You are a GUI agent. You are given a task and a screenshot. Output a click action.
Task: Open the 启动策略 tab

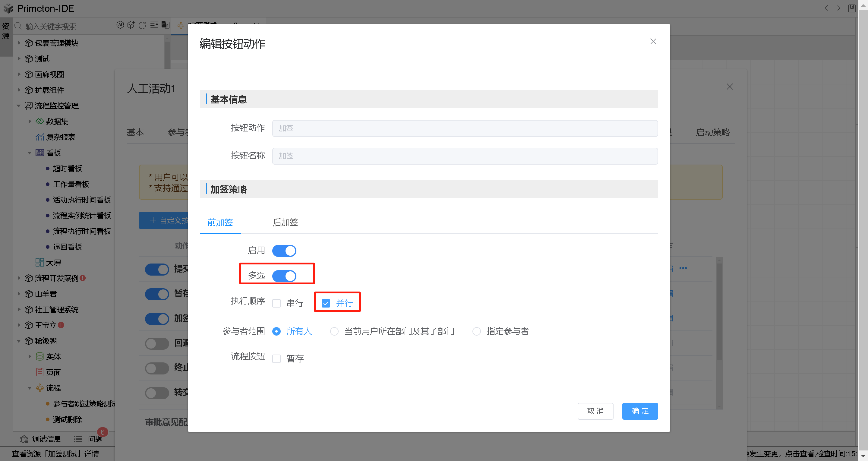[x=712, y=132]
